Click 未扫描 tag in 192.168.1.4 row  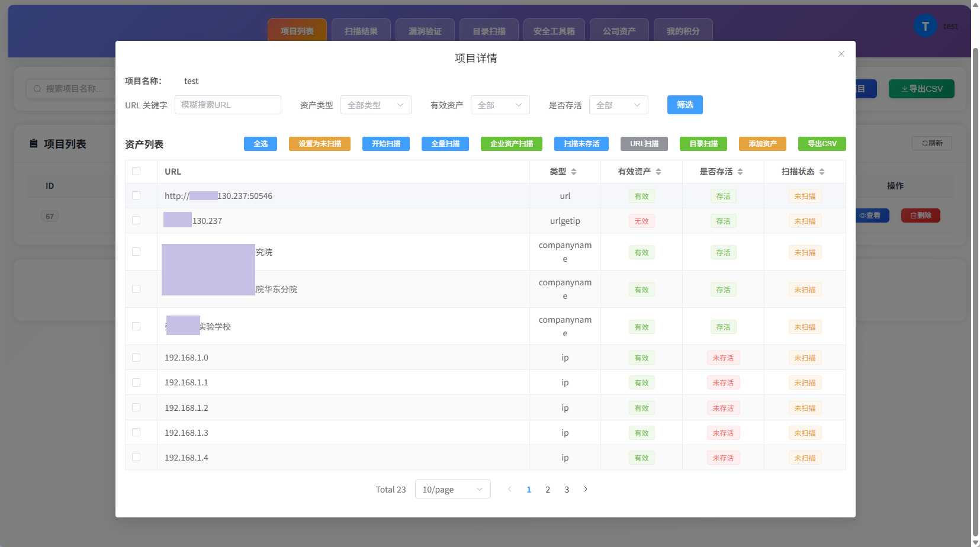(805, 458)
